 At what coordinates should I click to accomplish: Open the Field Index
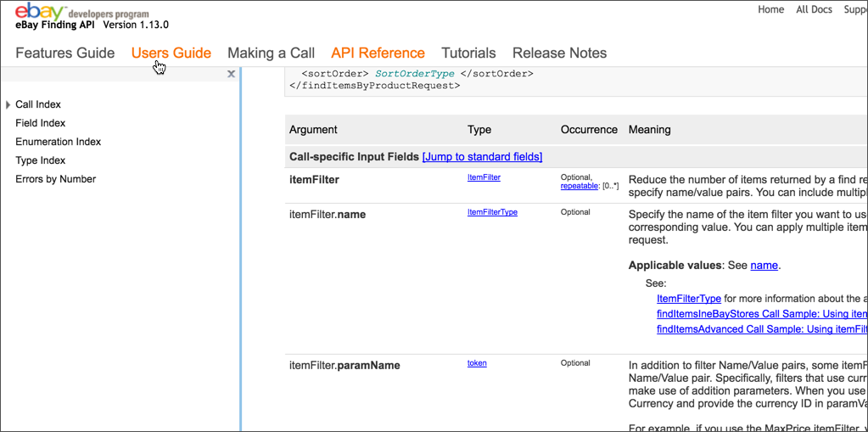pyautogui.click(x=40, y=123)
